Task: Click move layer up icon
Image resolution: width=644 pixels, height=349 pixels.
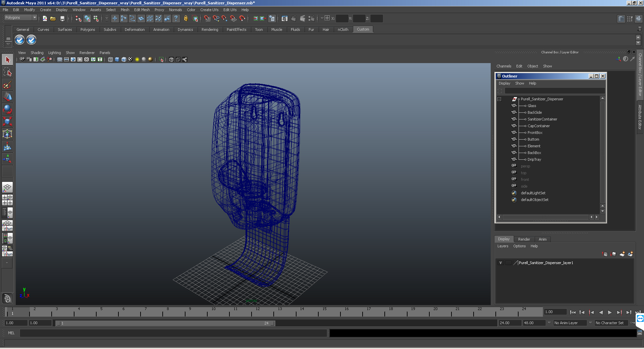Action: pos(605,254)
